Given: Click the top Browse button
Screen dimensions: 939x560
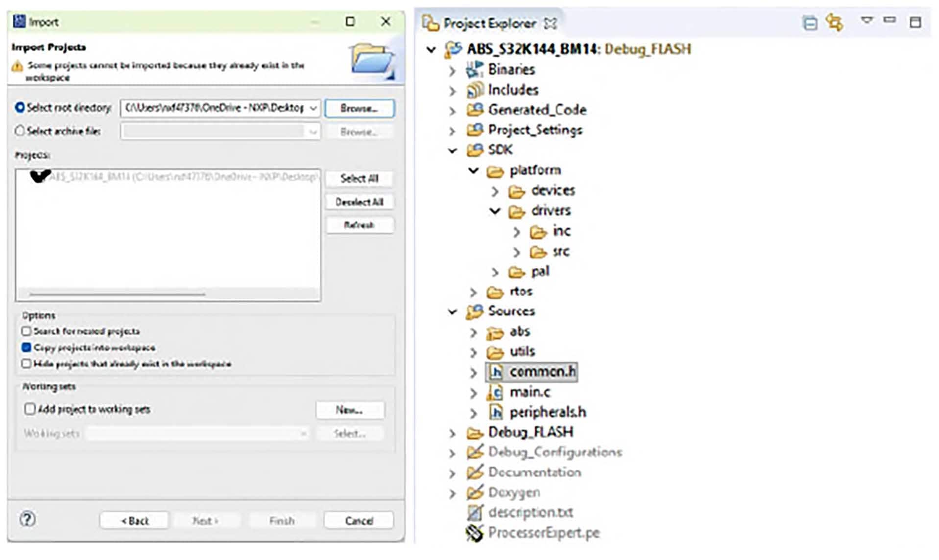Looking at the screenshot, I should coord(359,108).
